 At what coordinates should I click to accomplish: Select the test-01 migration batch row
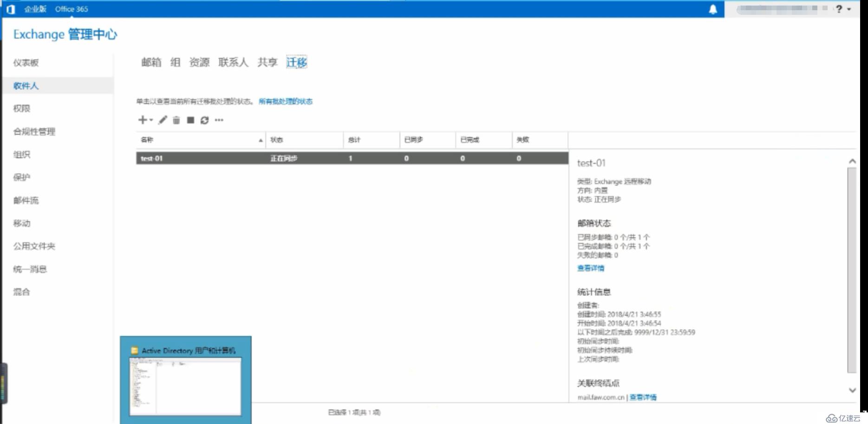[x=352, y=158]
